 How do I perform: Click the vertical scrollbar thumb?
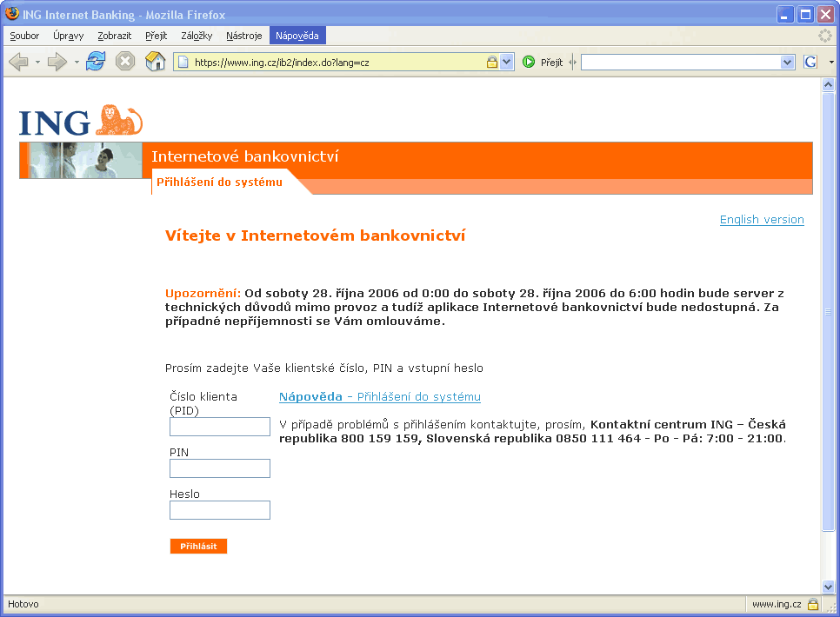pyautogui.click(x=828, y=312)
